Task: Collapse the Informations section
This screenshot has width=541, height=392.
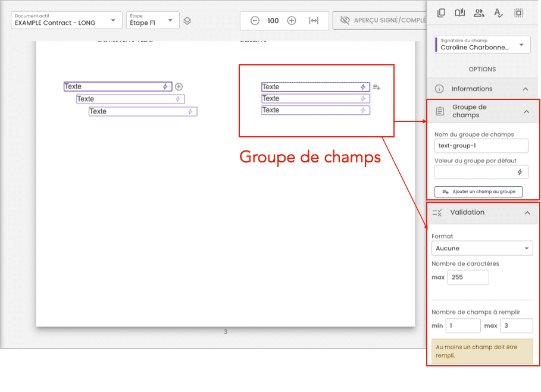Action: pyautogui.click(x=525, y=89)
